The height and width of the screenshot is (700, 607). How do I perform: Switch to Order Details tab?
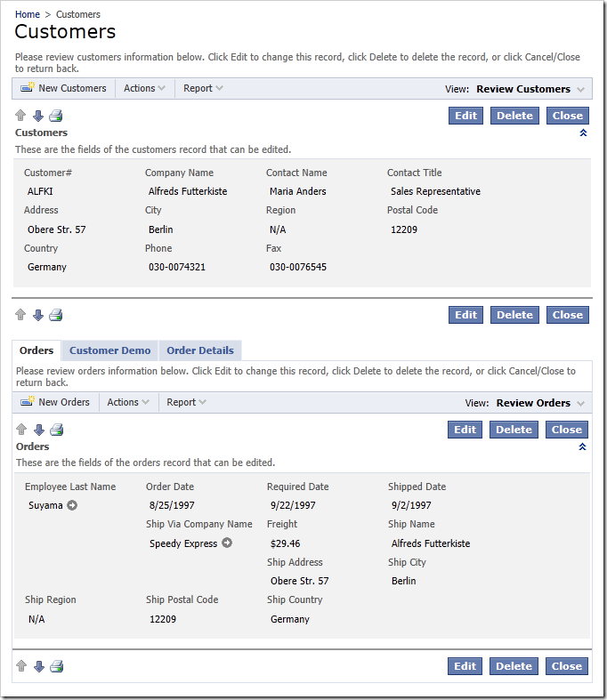[x=200, y=350]
